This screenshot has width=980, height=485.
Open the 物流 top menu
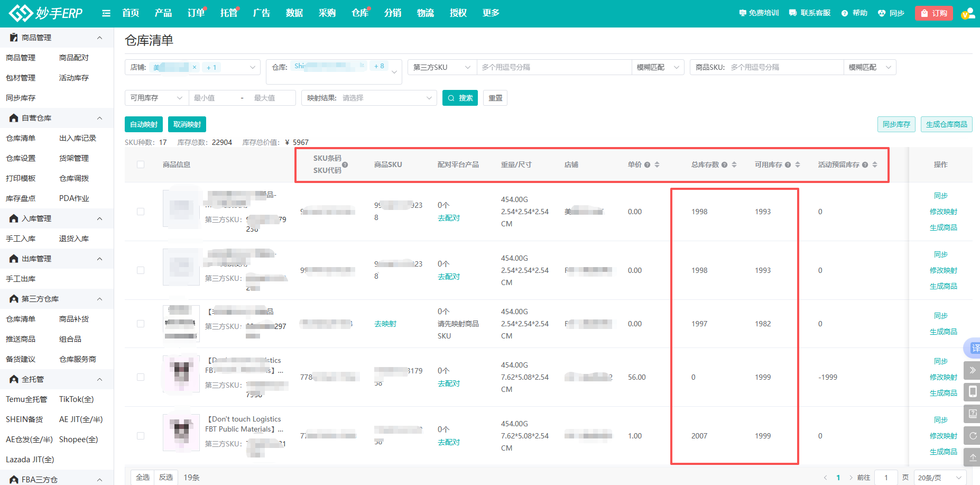425,13
